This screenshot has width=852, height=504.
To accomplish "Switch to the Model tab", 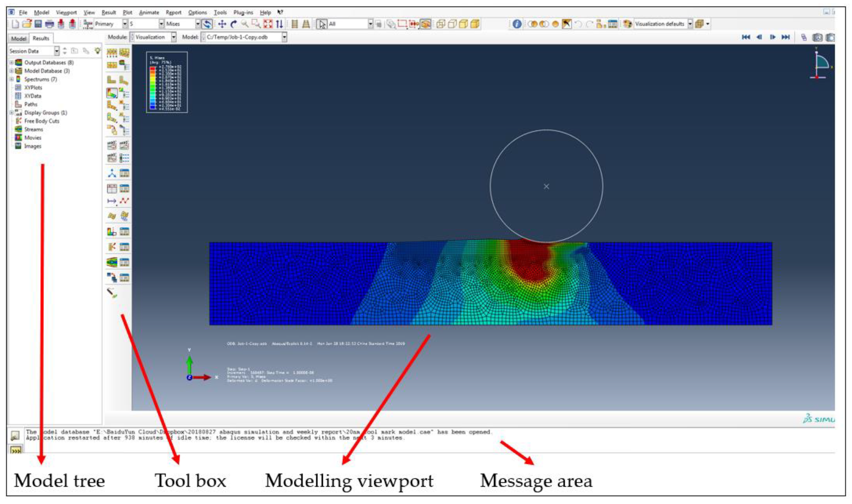I will coord(18,38).
